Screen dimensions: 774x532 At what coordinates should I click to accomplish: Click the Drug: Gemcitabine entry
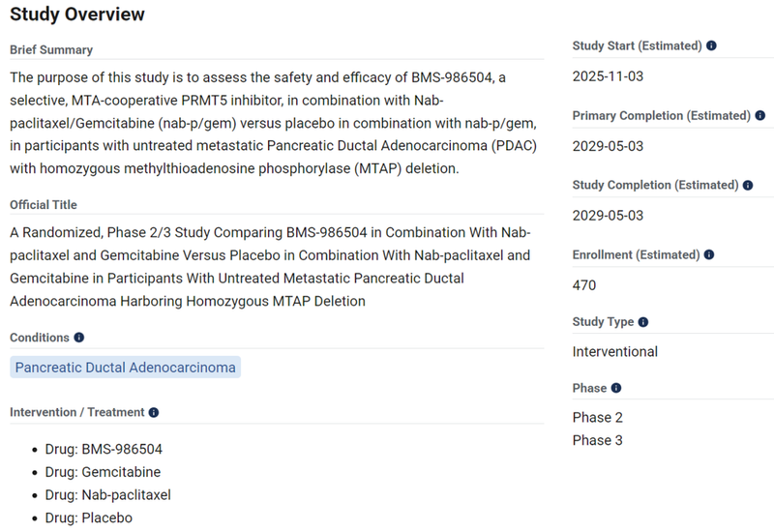(103, 472)
